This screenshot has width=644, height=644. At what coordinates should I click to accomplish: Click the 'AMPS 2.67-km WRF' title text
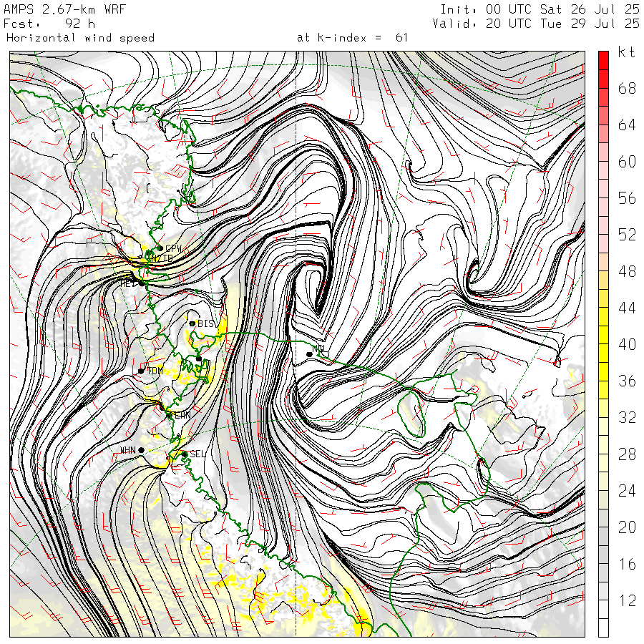point(64,9)
